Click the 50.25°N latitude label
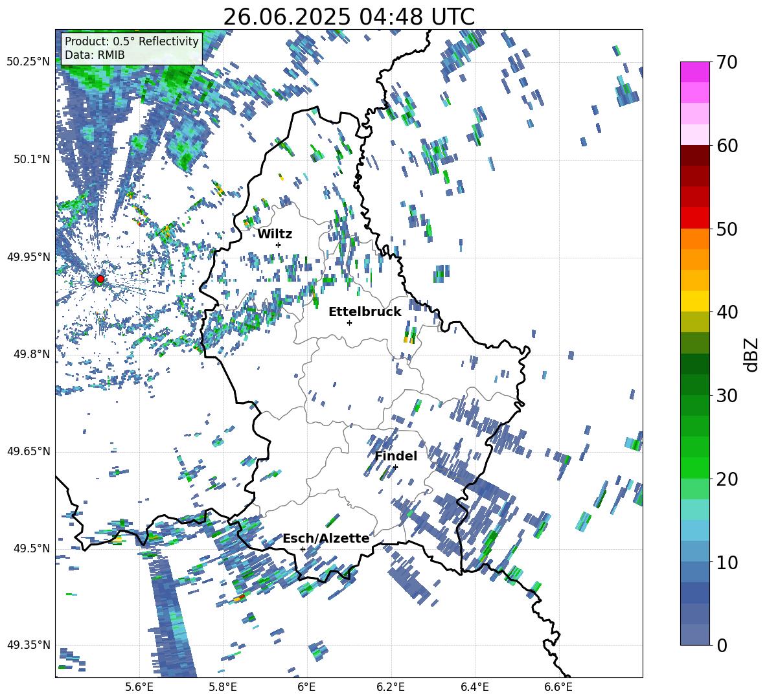This screenshot has width=767, height=700. [x=29, y=62]
